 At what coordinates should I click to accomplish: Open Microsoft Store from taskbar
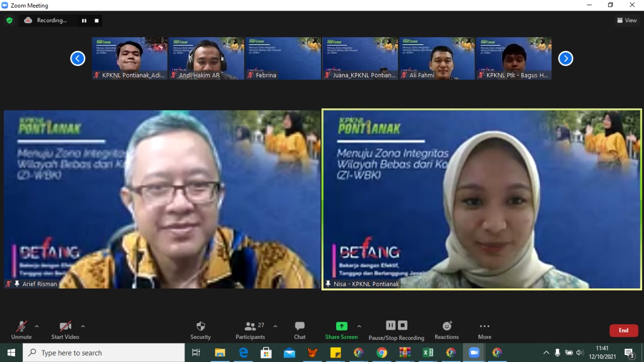coord(266,352)
